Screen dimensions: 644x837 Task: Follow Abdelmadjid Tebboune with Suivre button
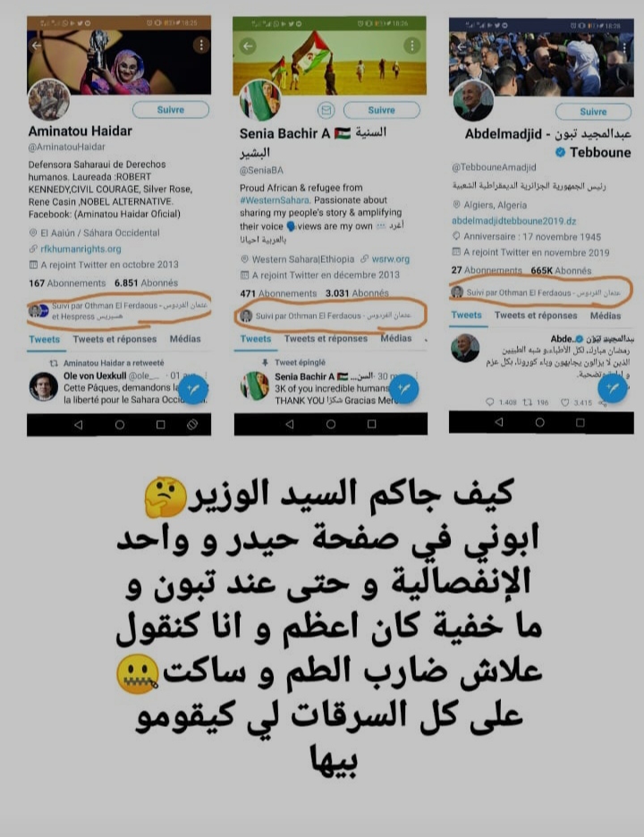[593, 112]
